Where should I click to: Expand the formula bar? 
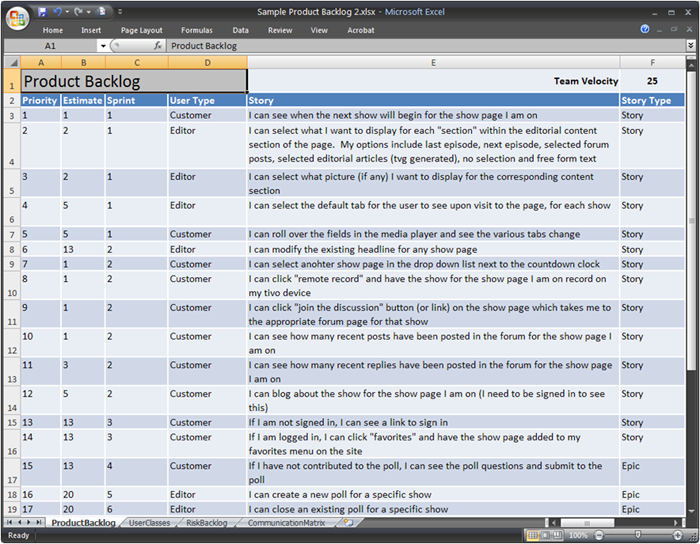coord(690,46)
